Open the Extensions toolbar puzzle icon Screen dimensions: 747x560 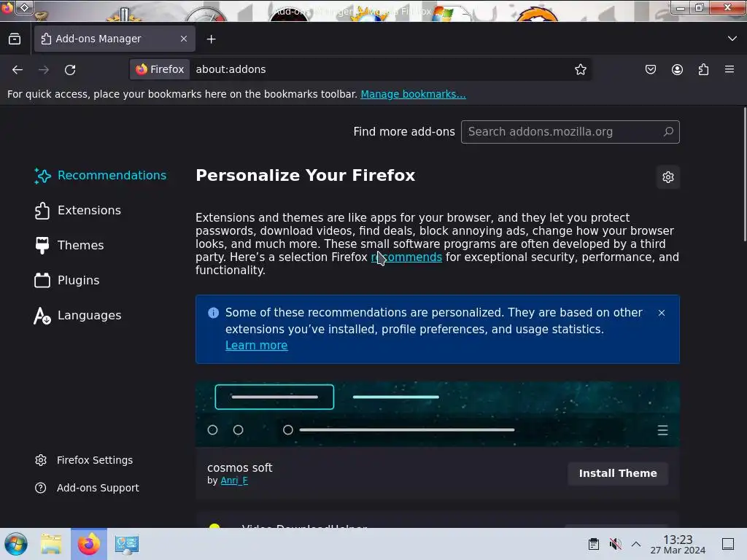[x=703, y=69]
